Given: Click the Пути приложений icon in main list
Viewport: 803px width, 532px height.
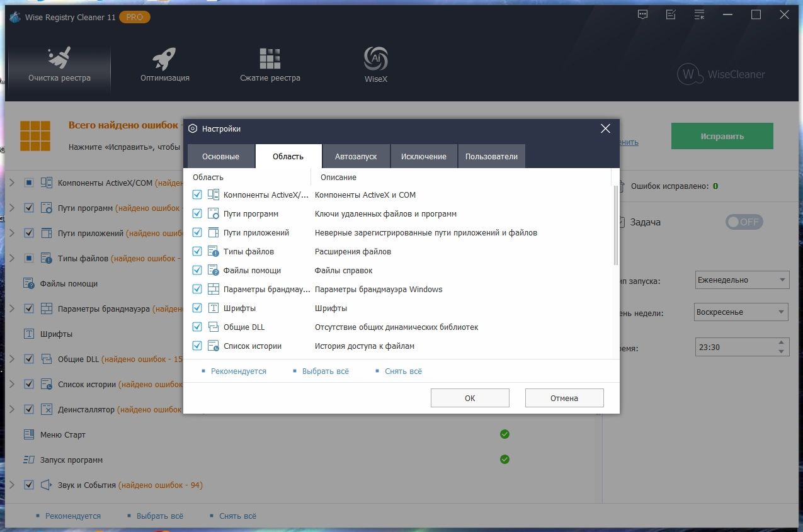Looking at the screenshot, I should pyautogui.click(x=47, y=233).
